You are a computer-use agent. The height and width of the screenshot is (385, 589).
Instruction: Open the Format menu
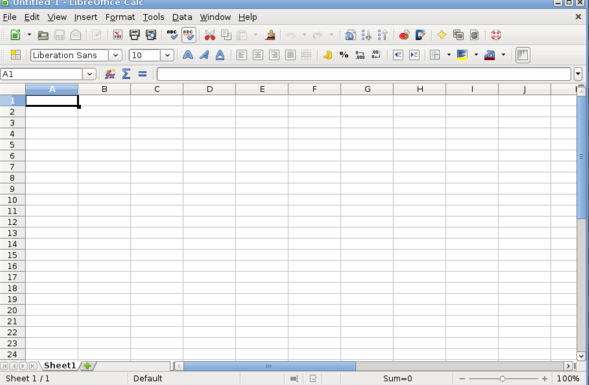point(120,17)
